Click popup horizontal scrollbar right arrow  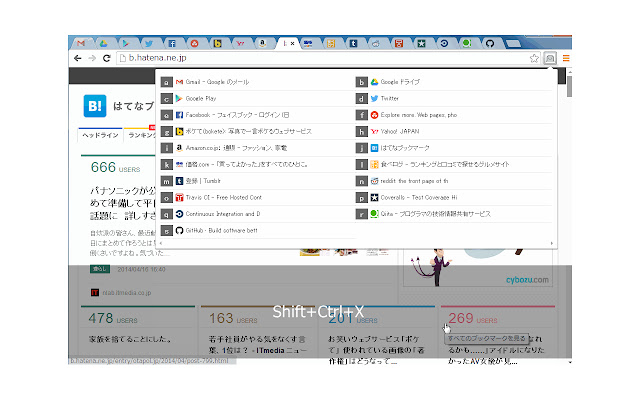pos(551,243)
